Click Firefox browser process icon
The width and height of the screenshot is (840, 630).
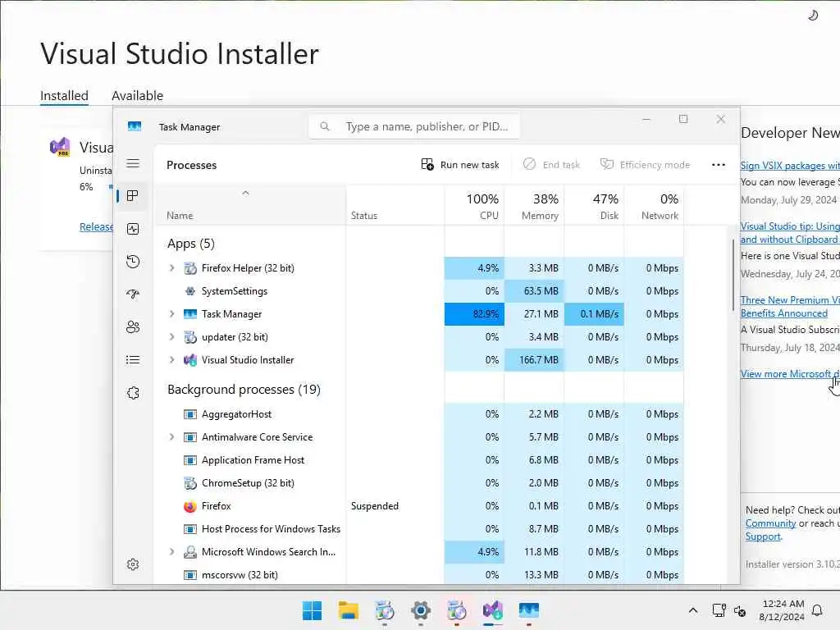(190, 506)
